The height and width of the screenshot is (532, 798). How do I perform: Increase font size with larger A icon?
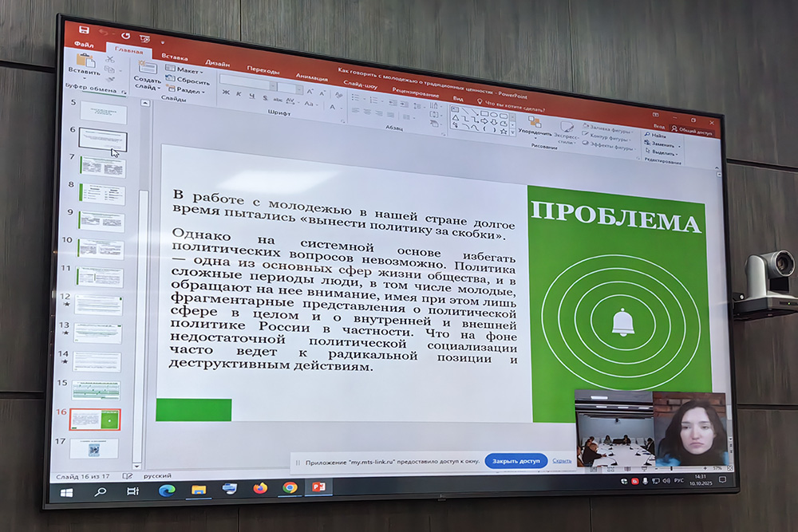click(x=310, y=92)
